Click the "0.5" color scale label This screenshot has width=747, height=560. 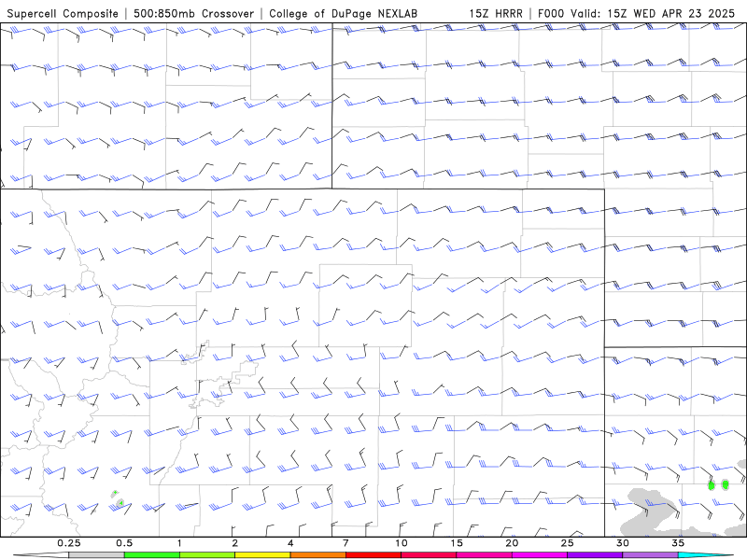coord(124,543)
